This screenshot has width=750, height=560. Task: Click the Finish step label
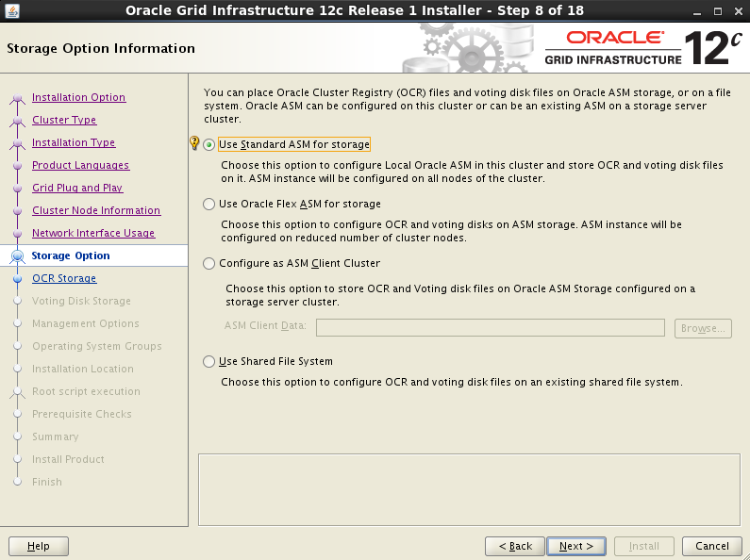(47, 482)
